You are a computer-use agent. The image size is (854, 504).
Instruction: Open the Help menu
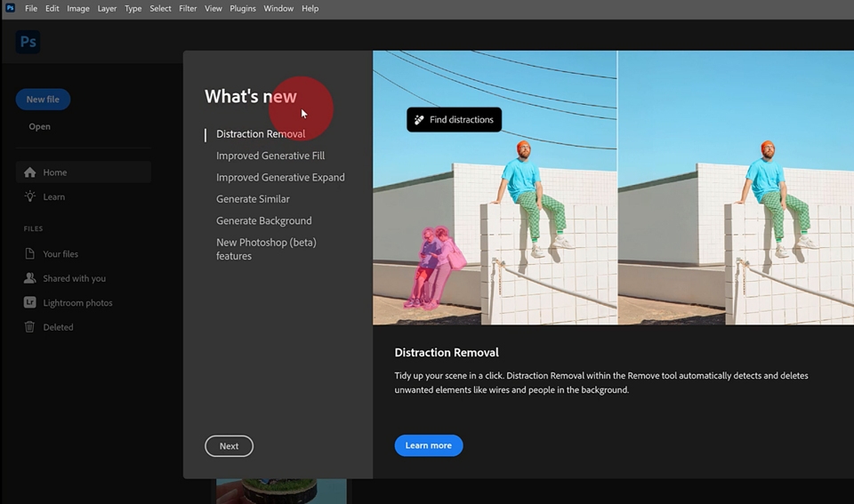point(310,9)
